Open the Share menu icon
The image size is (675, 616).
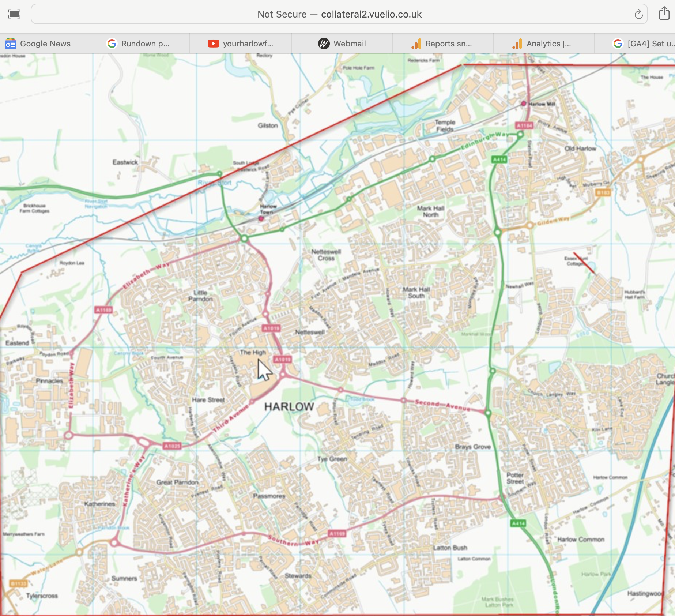(x=664, y=14)
